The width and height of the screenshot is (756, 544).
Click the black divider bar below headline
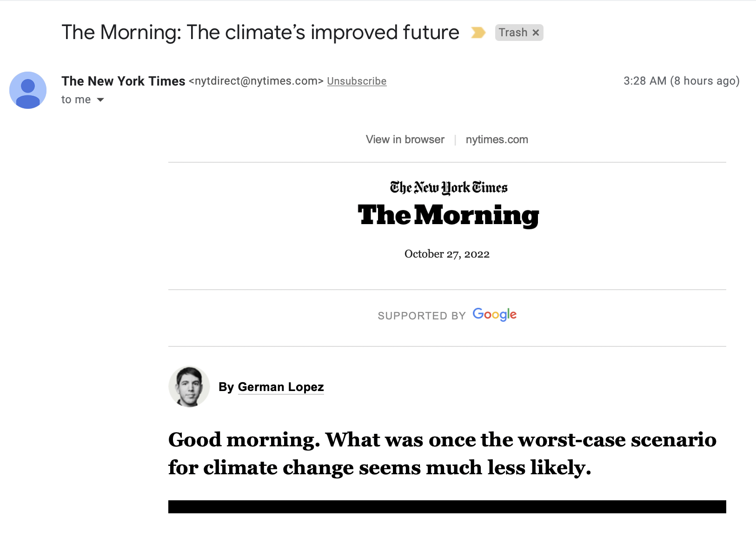pyautogui.click(x=447, y=507)
